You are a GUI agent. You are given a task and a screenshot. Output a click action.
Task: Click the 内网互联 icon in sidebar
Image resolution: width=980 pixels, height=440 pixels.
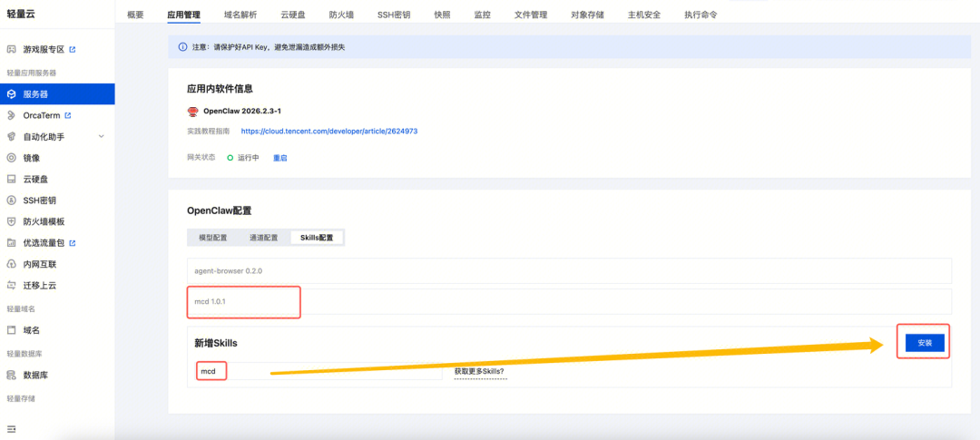pyautogui.click(x=11, y=264)
